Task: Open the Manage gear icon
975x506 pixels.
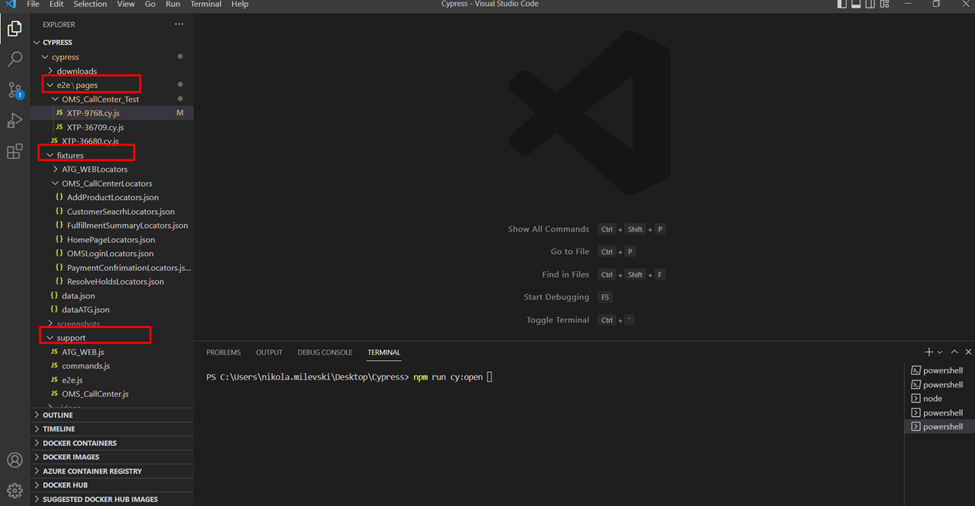Action: click(x=15, y=490)
